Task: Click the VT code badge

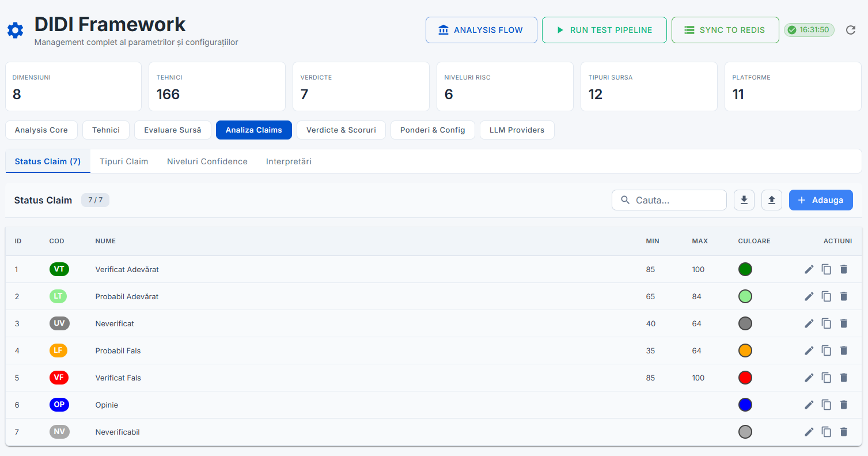Action: tap(59, 269)
